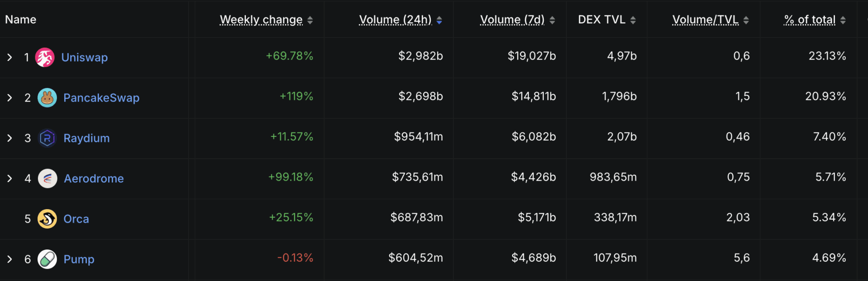Open the Uniswap name link
The image size is (868, 281).
tap(85, 57)
